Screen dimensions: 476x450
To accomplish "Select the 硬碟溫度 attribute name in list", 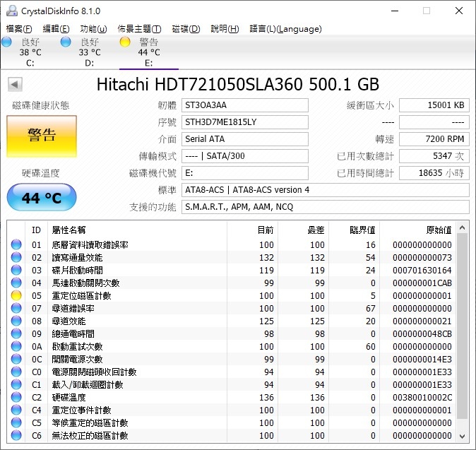I will click(x=69, y=398).
